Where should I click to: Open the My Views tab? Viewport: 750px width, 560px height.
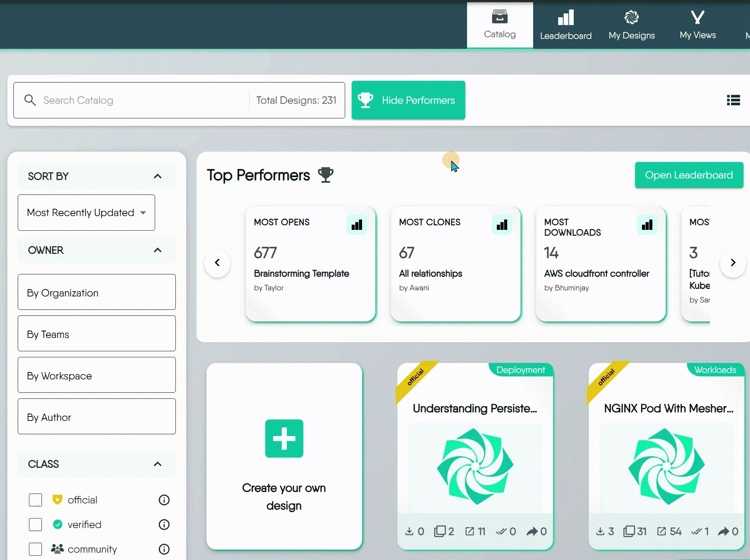697,25
